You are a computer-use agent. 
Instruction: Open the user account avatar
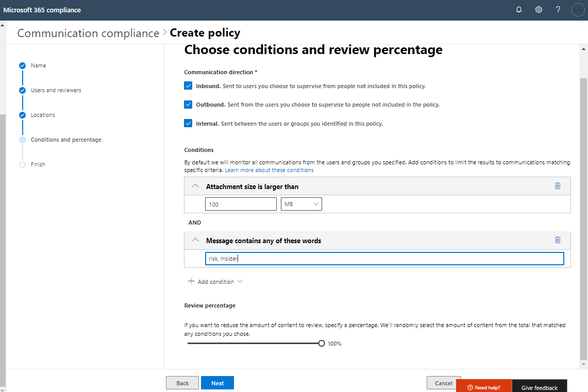tap(578, 10)
